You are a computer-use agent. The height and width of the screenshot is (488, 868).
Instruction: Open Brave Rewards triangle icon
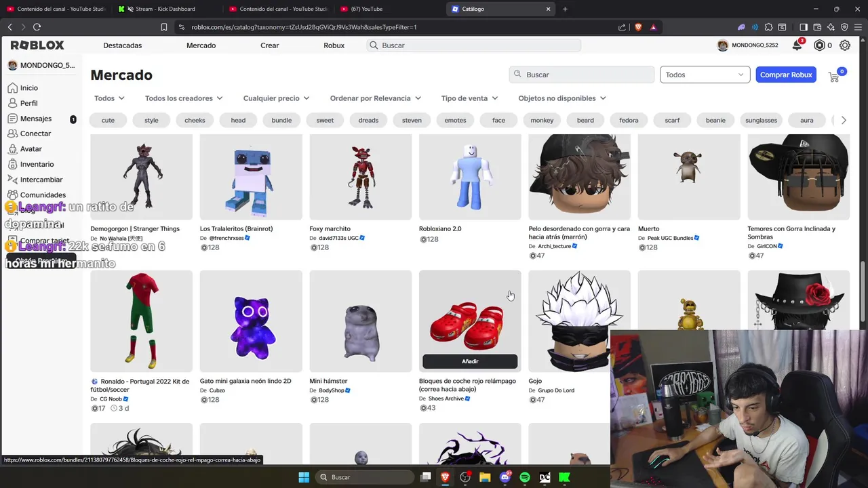tap(653, 27)
